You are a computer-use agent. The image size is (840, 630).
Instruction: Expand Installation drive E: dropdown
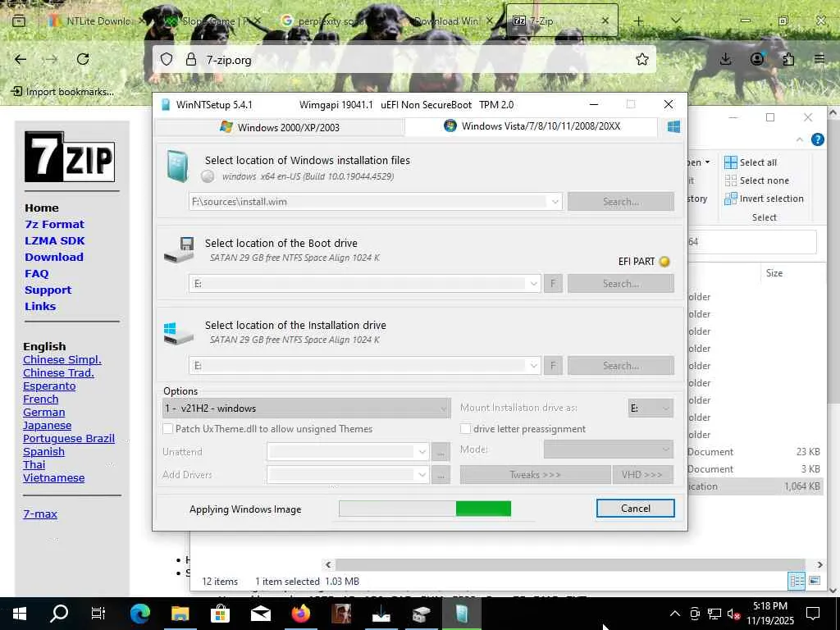click(x=533, y=366)
